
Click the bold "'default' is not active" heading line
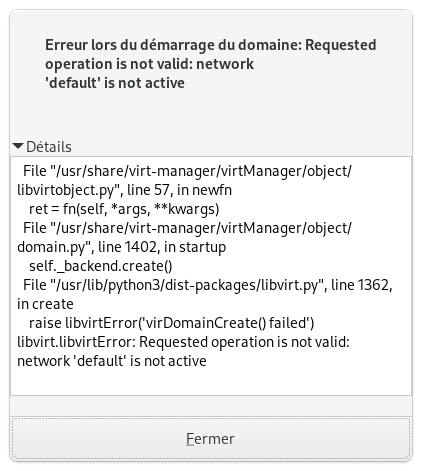115,83
